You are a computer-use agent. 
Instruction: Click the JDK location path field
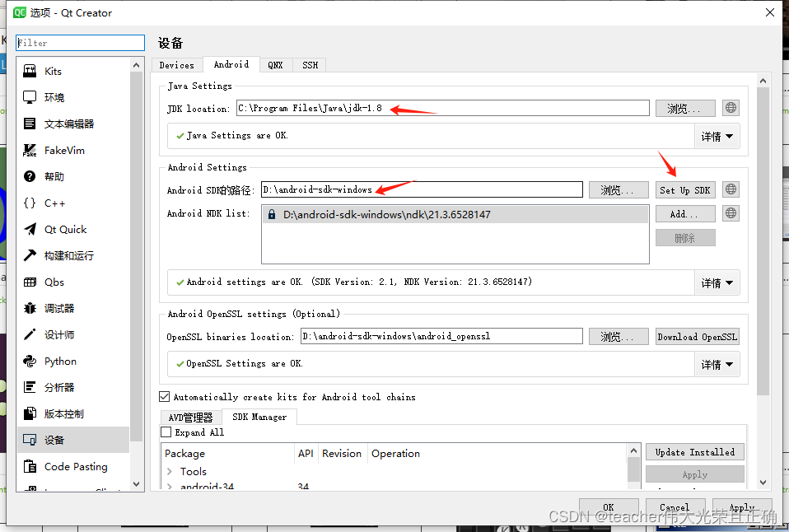[x=443, y=108]
